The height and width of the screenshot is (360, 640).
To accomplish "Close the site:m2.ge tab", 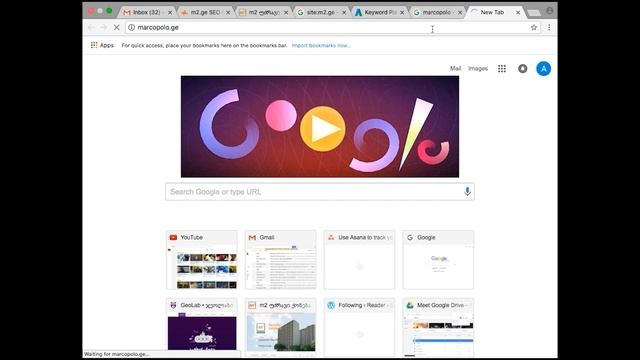I will (x=344, y=13).
